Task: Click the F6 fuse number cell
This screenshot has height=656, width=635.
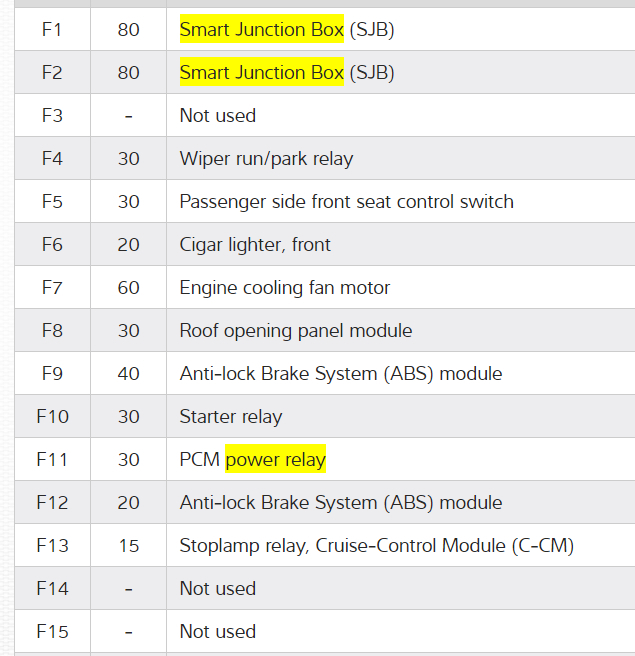Action: coord(52,245)
